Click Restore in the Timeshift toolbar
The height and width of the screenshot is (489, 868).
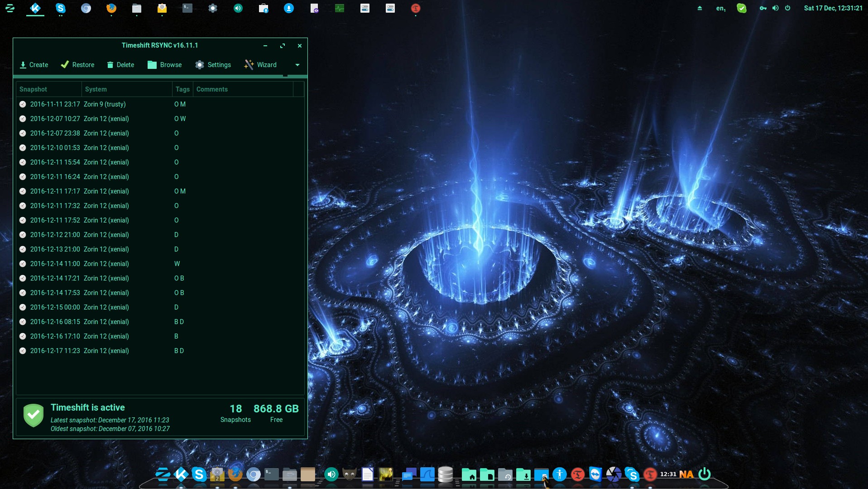pos(77,65)
